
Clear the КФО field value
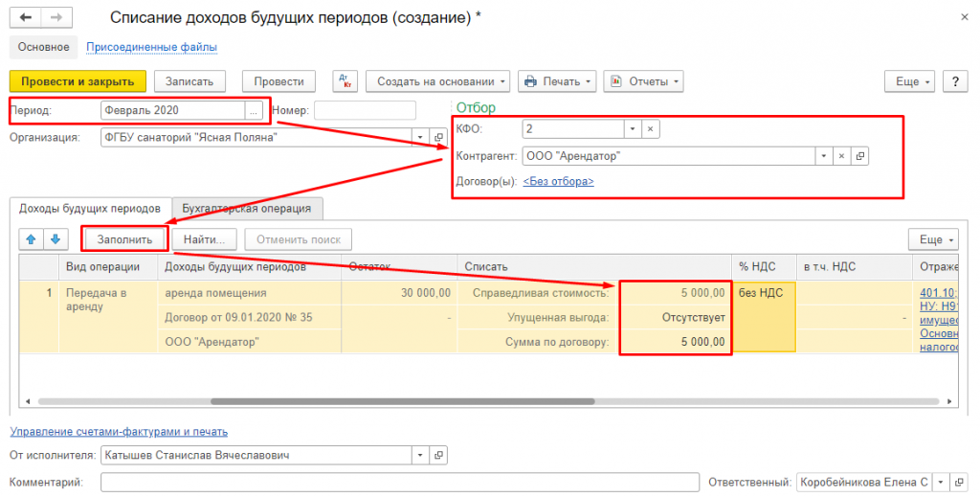pos(649,129)
